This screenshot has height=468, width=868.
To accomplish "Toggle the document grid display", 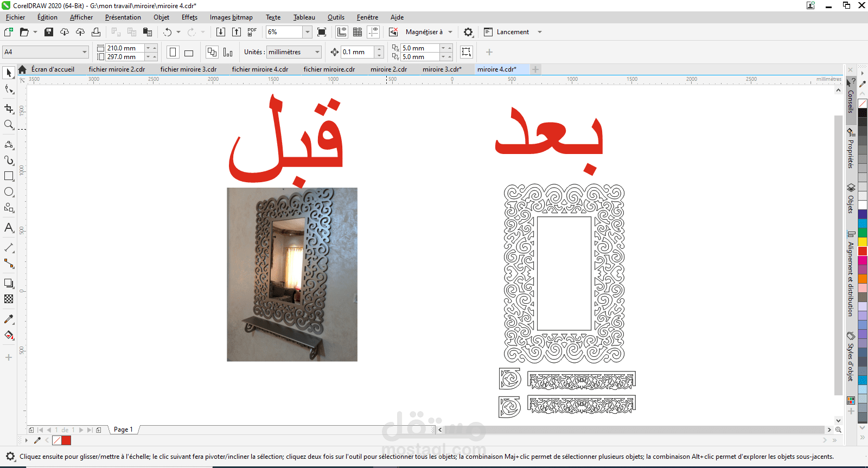I will point(358,32).
